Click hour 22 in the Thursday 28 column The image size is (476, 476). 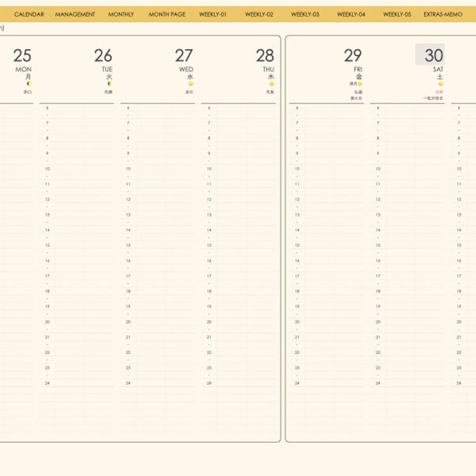coord(209,352)
